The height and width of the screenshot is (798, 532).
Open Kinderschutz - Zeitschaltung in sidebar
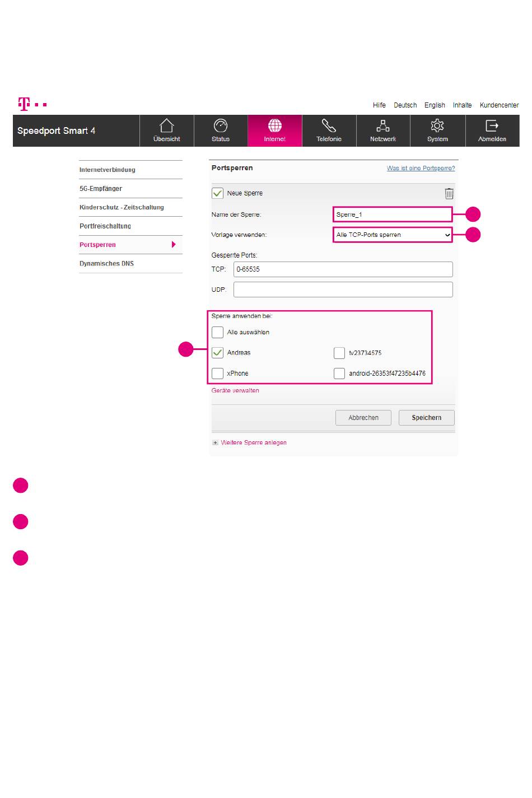pos(122,207)
